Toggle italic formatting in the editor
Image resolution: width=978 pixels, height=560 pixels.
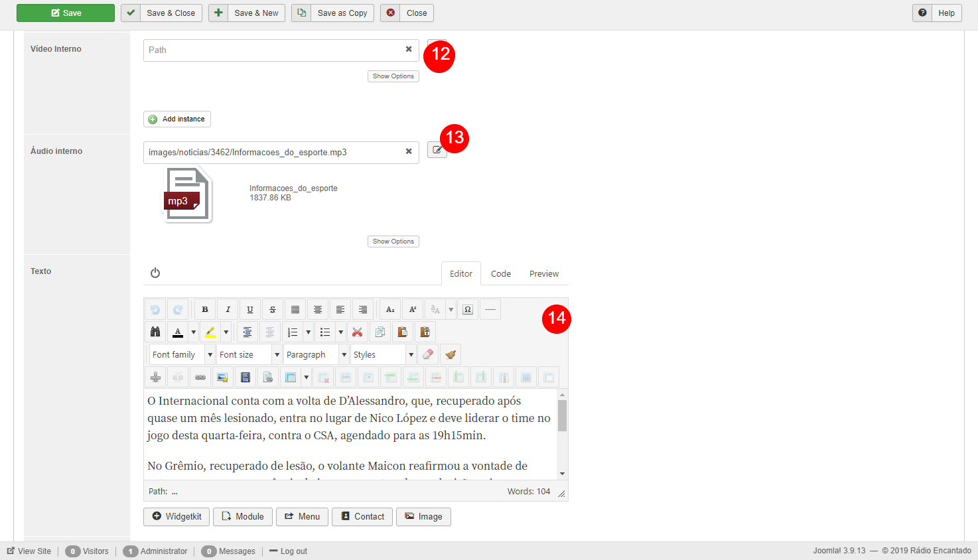point(228,310)
